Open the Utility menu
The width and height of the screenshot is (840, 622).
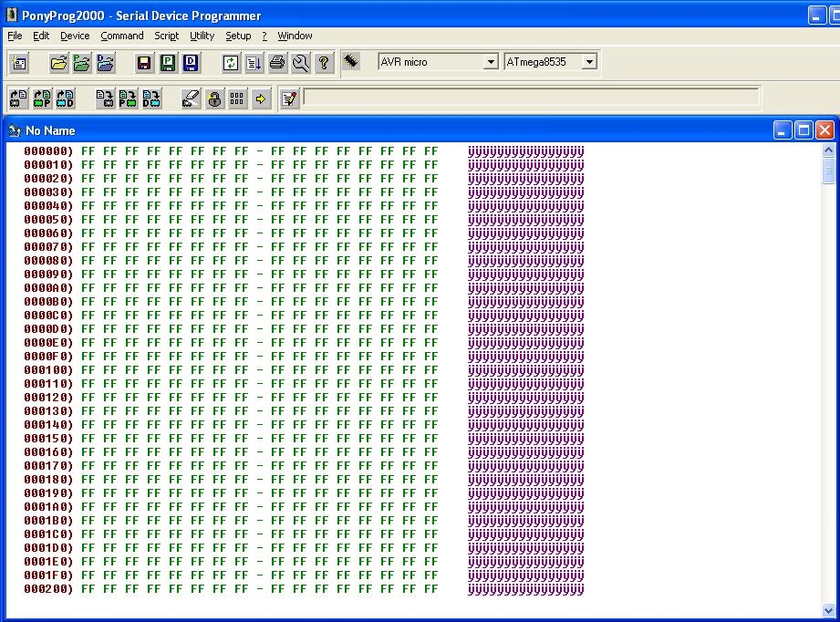point(202,36)
